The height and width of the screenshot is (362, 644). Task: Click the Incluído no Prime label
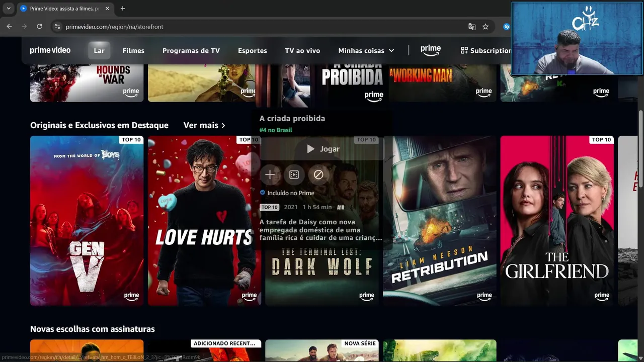(x=287, y=193)
